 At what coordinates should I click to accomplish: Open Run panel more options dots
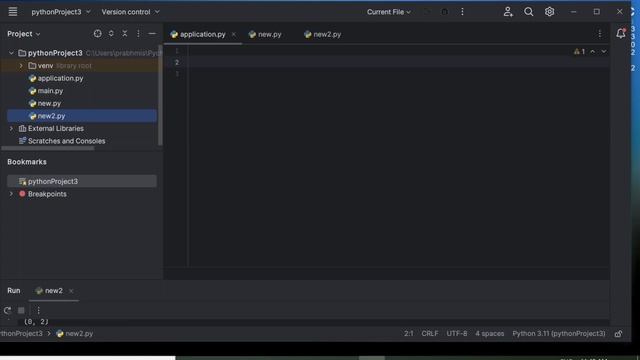coord(38,311)
